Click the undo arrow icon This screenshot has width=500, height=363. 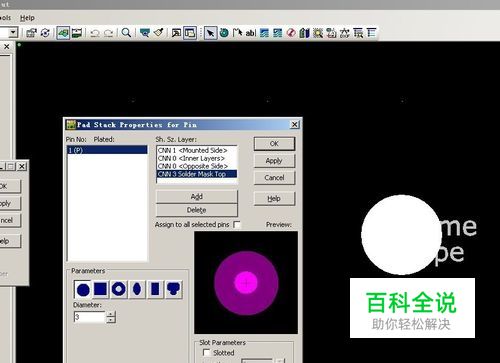(95, 33)
